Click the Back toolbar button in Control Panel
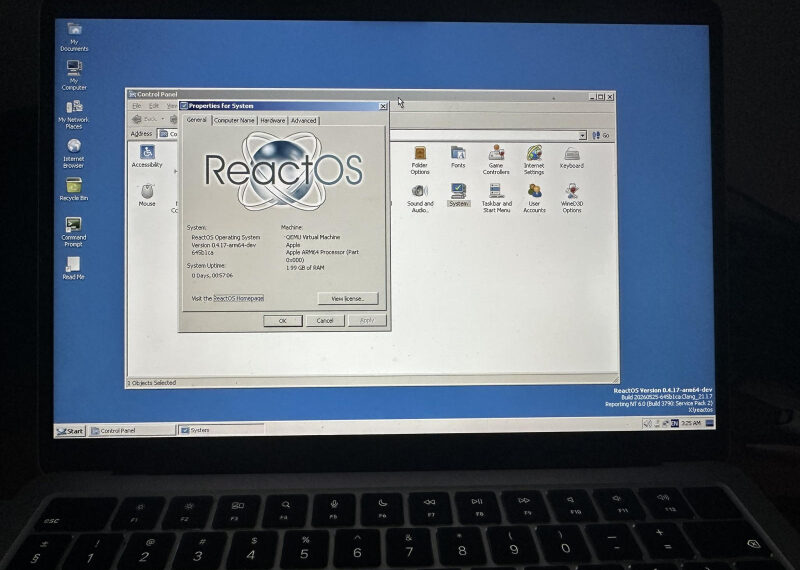The image size is (800, 570). click(x=145, y=119)
